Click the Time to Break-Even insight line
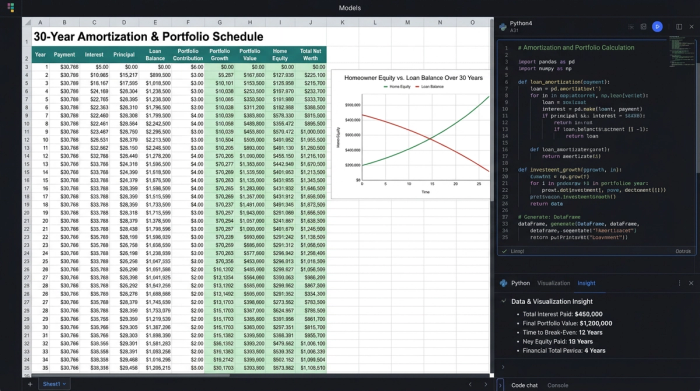 [562, 333]
